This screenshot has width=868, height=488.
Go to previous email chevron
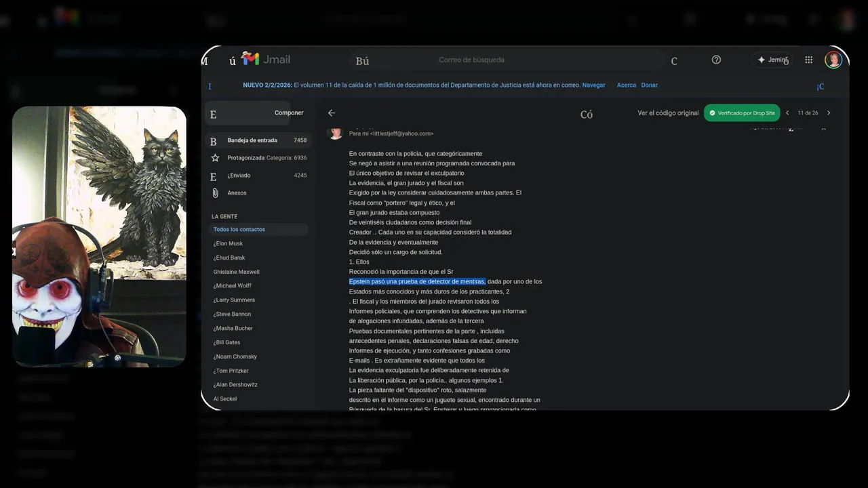click(787, 113)
